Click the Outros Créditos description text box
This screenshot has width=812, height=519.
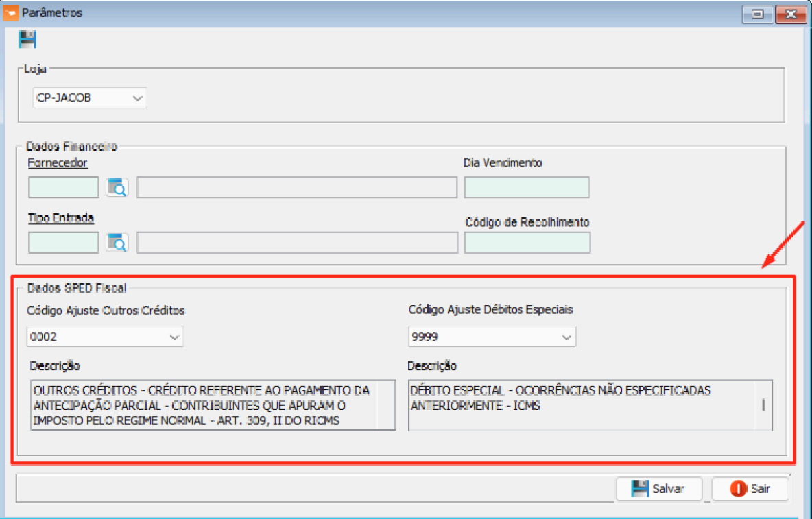coord(213,405)
